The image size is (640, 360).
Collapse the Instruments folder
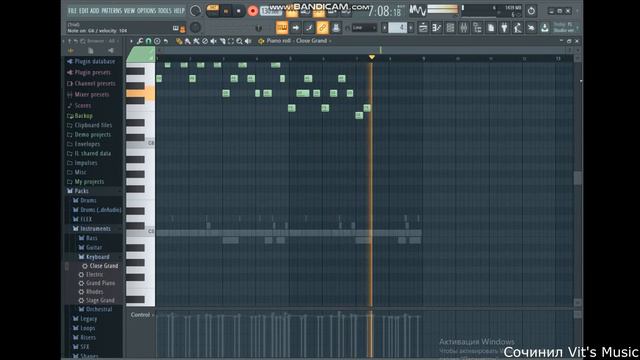[x=95, y=229]
